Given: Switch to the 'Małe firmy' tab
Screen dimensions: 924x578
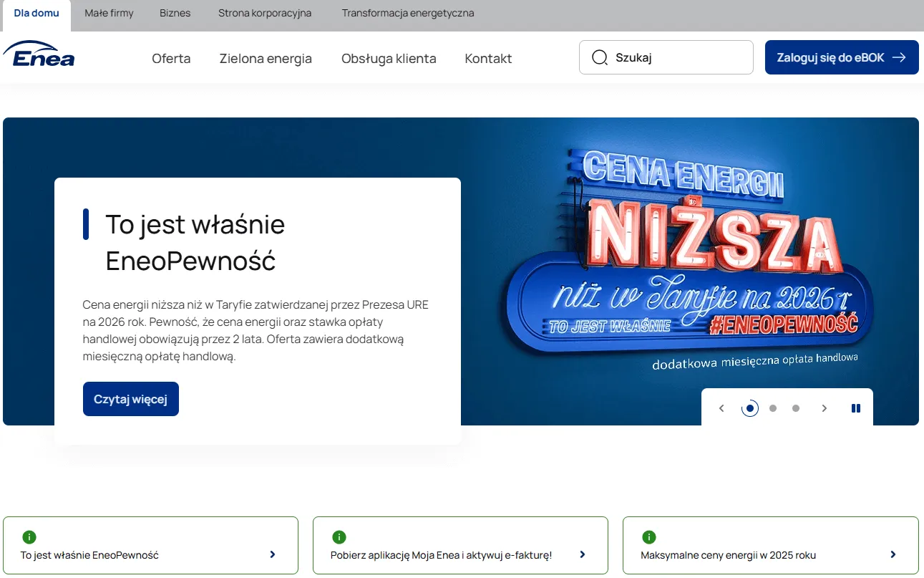Looking at the screenshot, I should coord(109,14).
